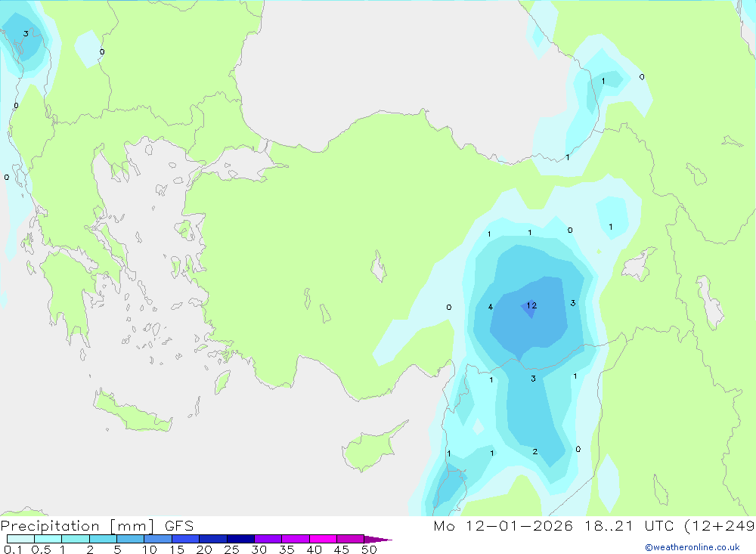The height and width of the screenshot is (554, 756).
Task: Click the purple arrow tip above 50 mm
Action: pyautogui.click(x=378, y=540)
